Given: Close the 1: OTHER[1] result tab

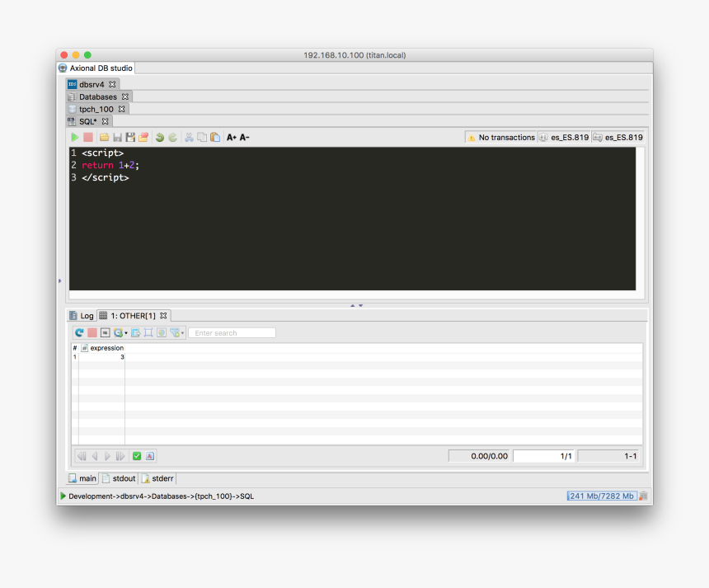Looking at the screenshot, I should tap(164, 316).
